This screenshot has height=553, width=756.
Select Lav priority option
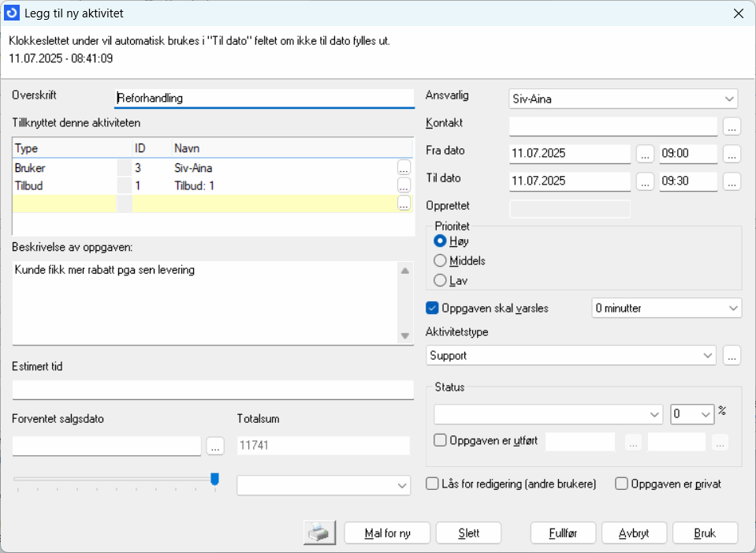click(441, 280)
